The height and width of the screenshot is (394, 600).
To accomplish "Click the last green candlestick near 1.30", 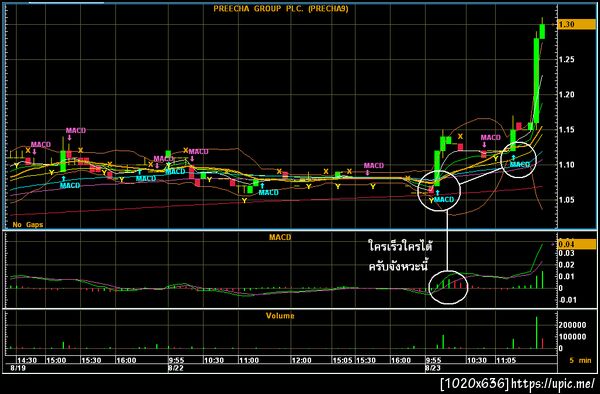I will (x=542, y=31).
